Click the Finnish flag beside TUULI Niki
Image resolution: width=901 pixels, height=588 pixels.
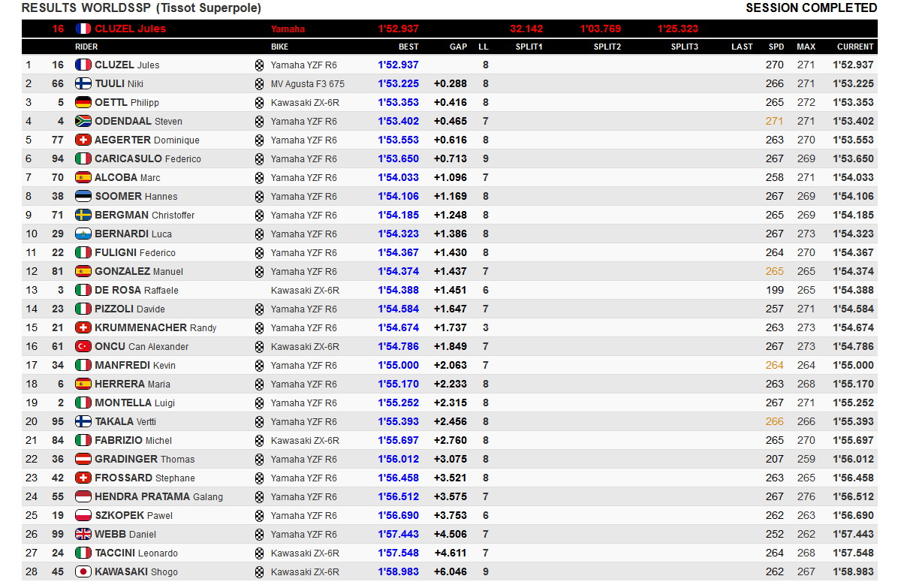pos(83,83)
